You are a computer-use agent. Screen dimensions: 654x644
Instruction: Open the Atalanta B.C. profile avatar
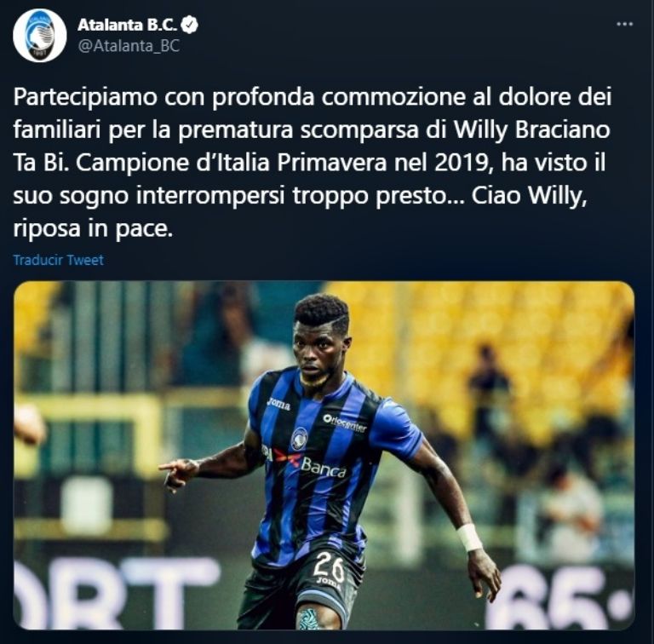pos(40,36)
